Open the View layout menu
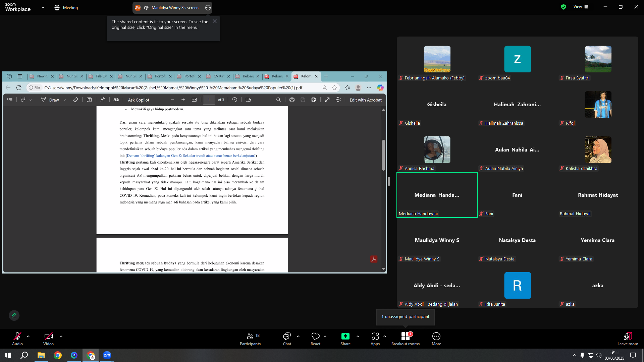Screen dimensions: 644x362 tap(581, 7)
